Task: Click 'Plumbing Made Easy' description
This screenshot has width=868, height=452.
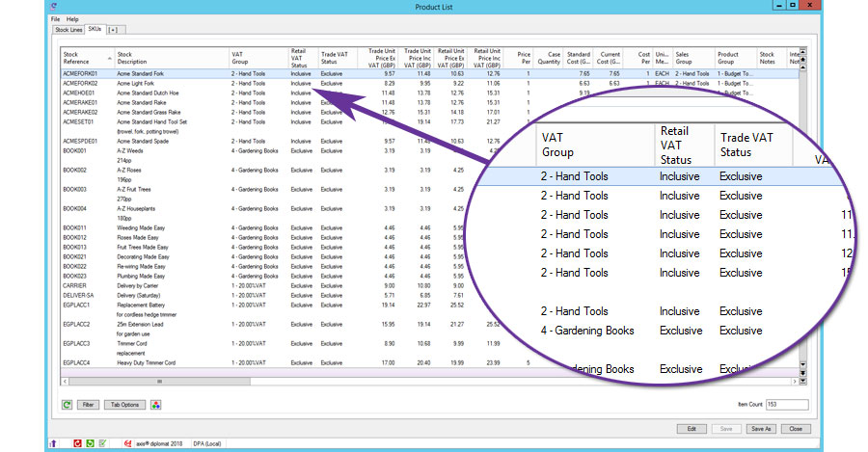Action: point(141,276)
